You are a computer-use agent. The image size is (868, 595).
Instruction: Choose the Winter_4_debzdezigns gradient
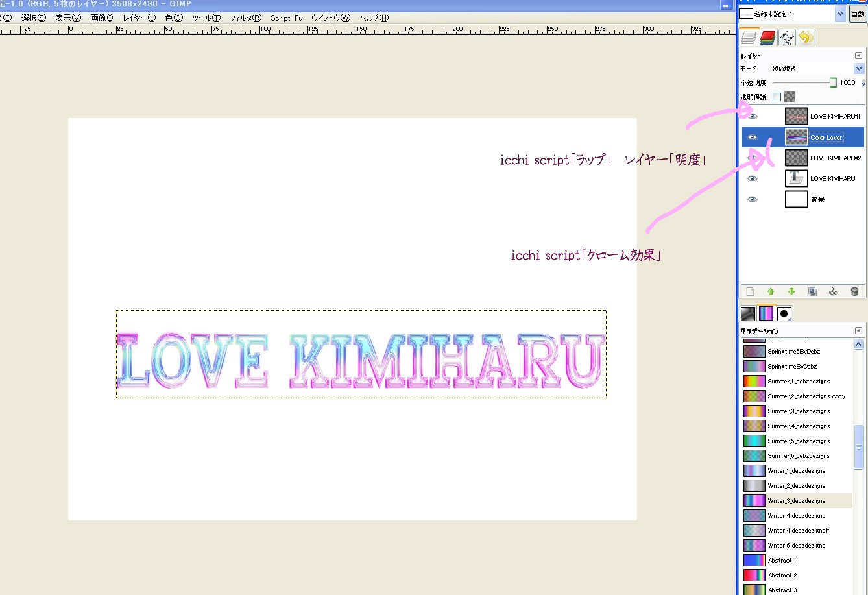(x=797, y=516)
